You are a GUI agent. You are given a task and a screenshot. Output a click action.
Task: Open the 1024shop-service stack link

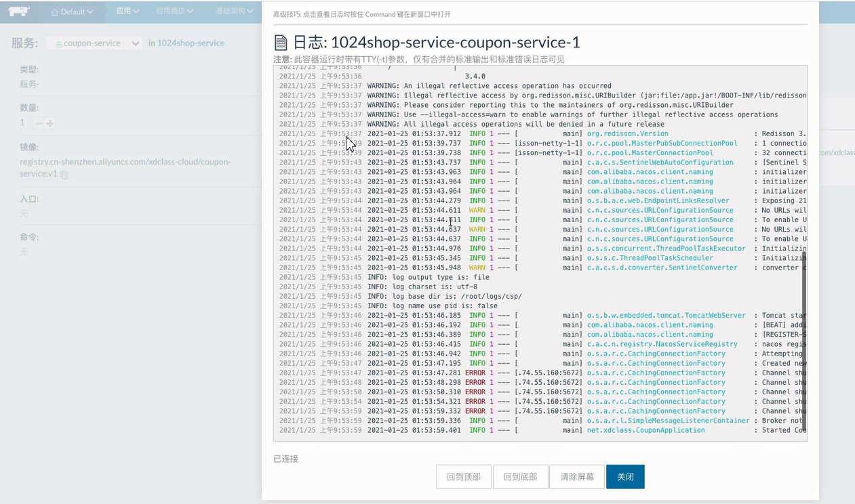pyautogui.click(x=191, y=43)
